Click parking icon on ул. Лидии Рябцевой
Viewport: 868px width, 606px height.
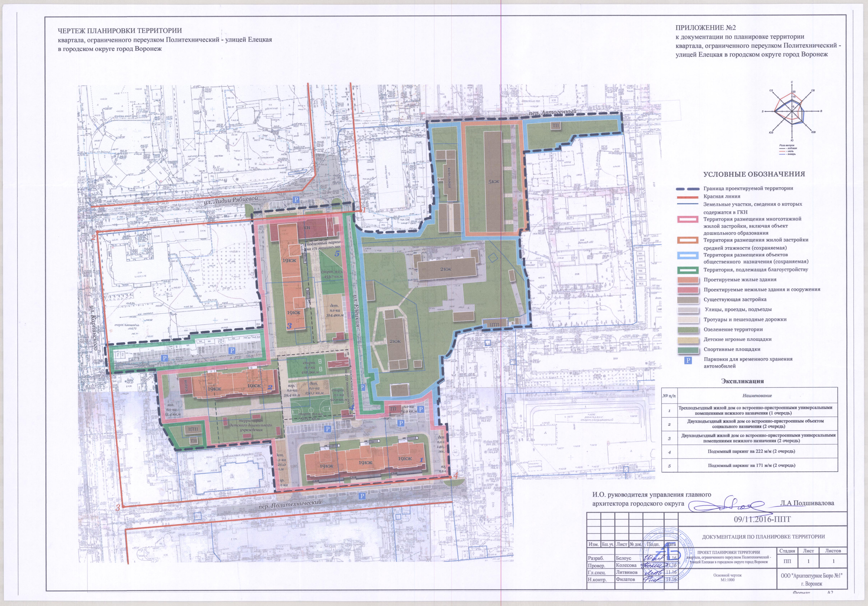click(x=296, y=200)
